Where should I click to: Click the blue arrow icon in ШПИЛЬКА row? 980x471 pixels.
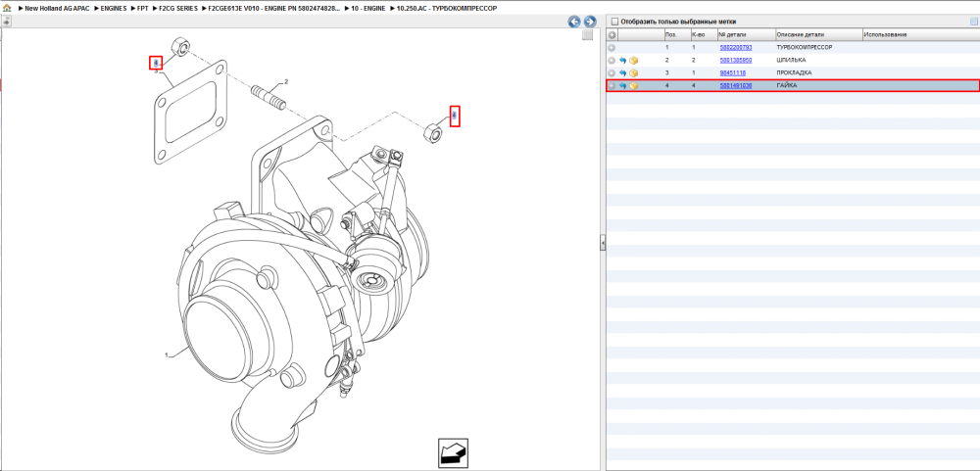tap(622, 60)
